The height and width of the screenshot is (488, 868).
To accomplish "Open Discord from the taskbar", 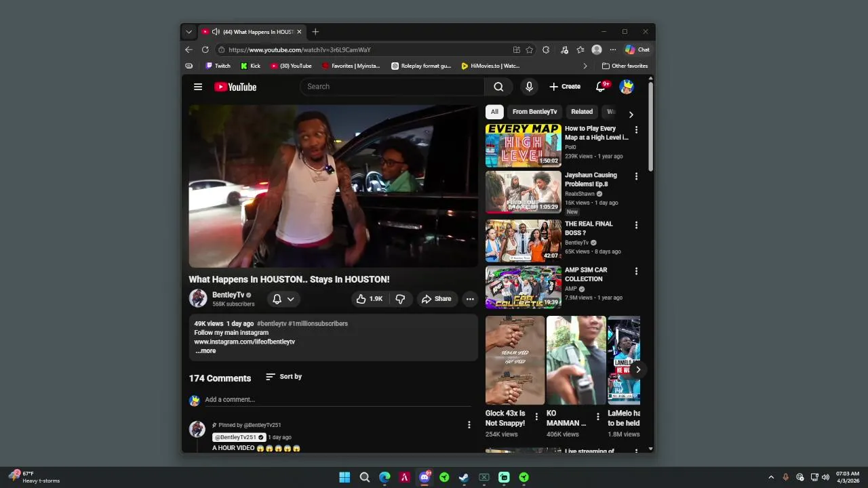I will 425,477.
